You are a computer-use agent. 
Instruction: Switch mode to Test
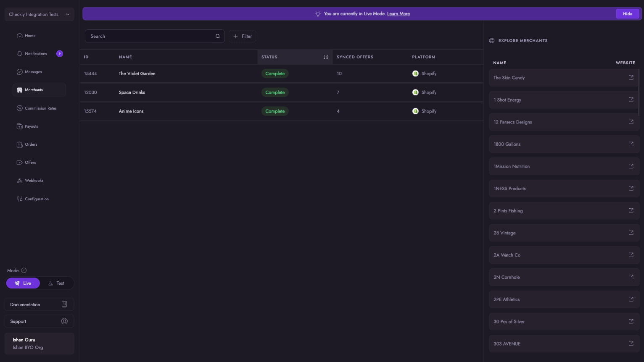coord(56,283)
